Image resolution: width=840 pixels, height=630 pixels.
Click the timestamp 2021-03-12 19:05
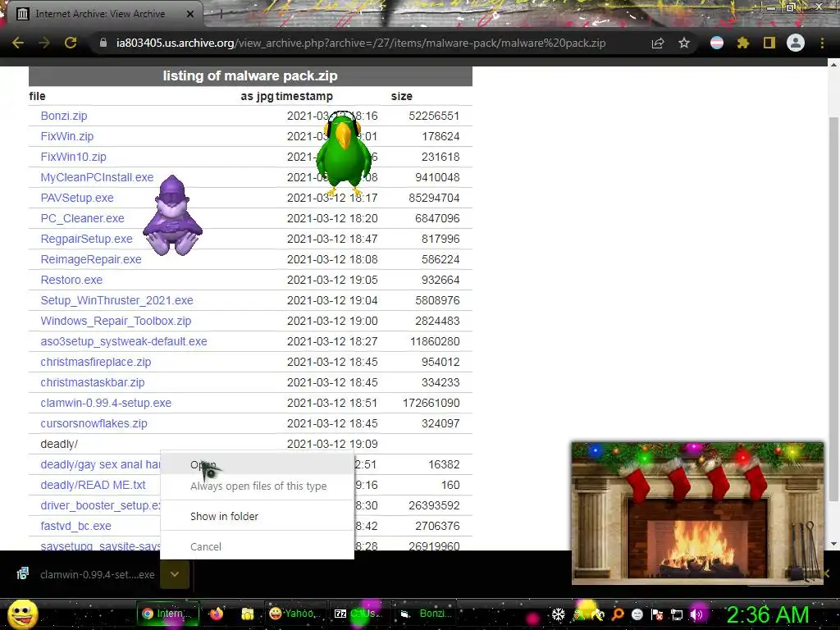click(332, 280)
